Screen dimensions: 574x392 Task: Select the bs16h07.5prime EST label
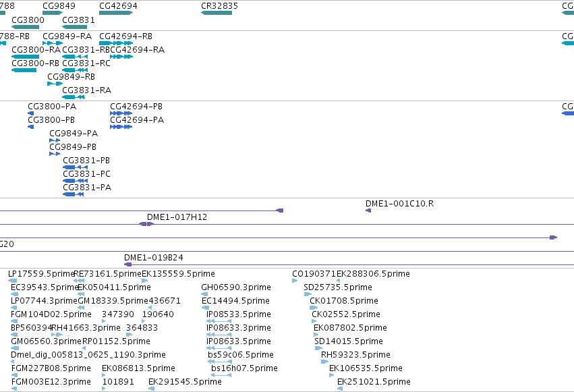pyautogui.click(x=245, y=369)
